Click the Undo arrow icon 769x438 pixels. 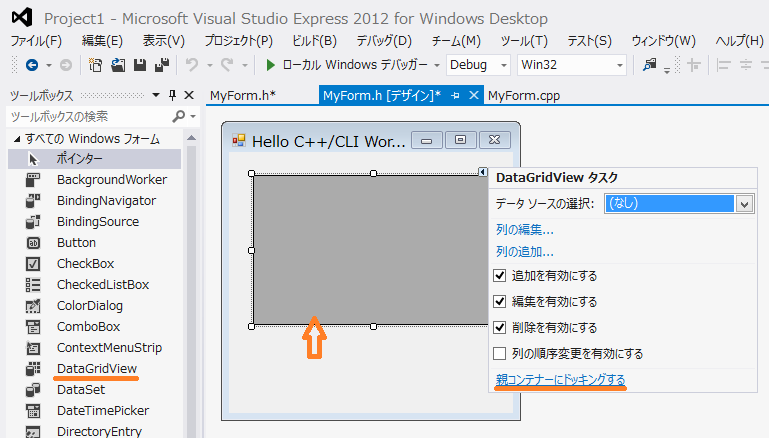(192, 65)
